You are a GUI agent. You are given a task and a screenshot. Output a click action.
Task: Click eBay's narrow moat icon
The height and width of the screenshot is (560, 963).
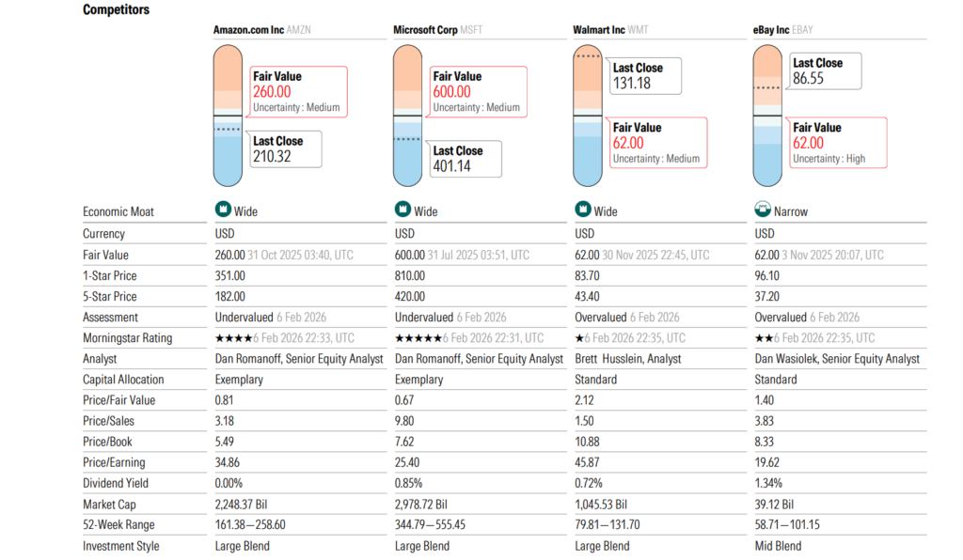tap(763, 210)
